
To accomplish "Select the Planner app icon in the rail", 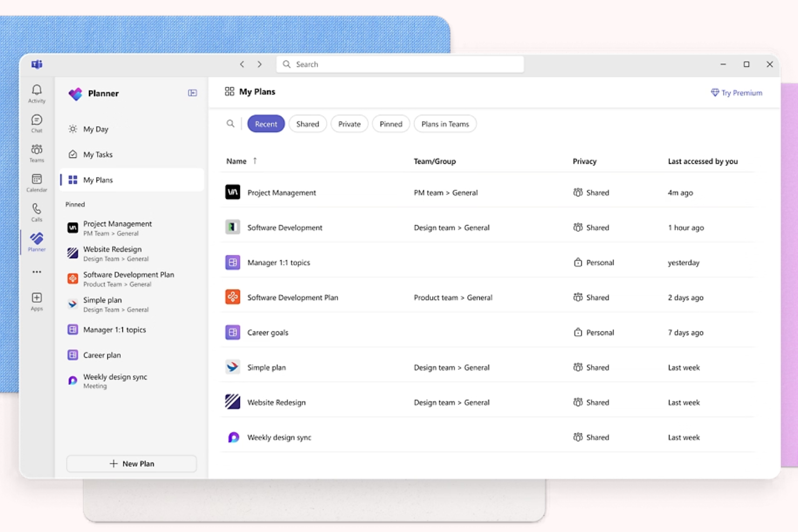I will 37,241.
